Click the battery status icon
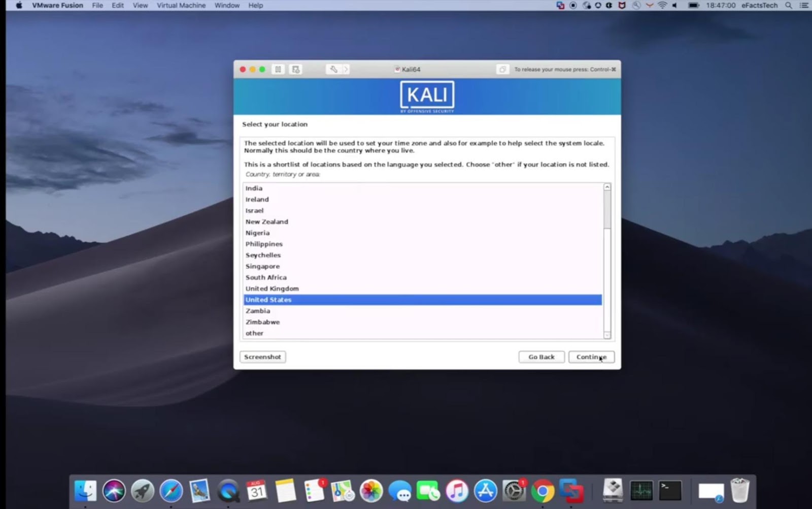 point(693,5)
